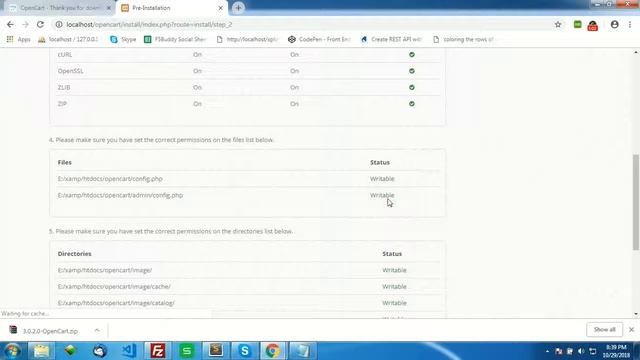Viewport: 640px width, 360px height.
Task: Select the Pre-Installation tab
Action: point(171,8)
